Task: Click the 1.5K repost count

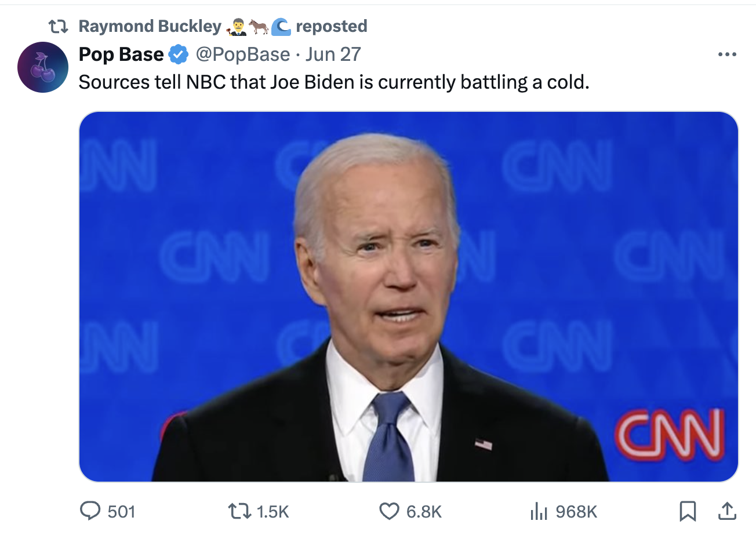Action: point(272,511)
